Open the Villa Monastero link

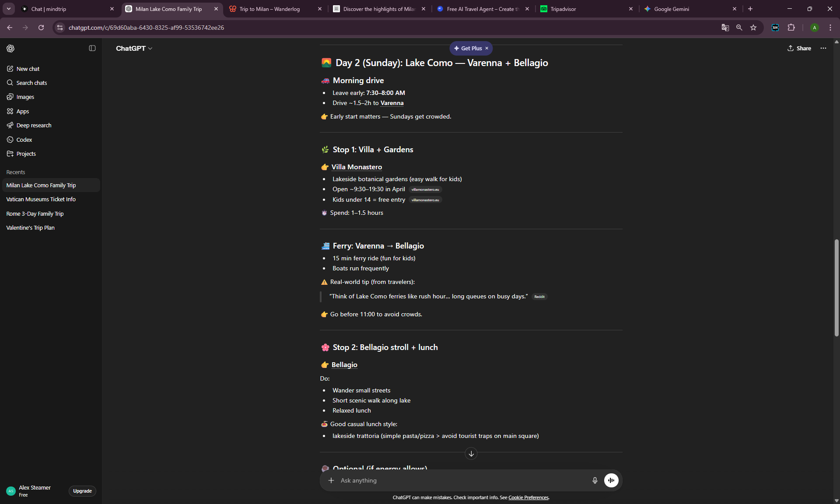pos(357,167)
